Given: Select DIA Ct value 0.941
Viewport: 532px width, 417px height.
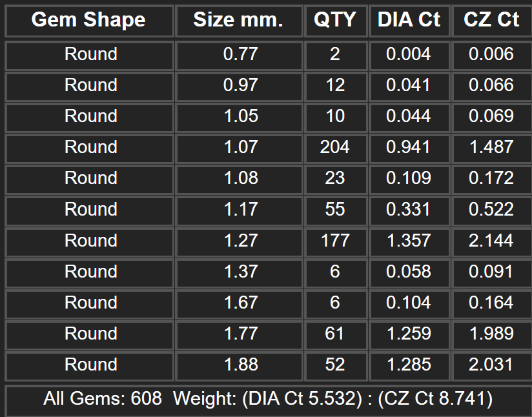Looking at the screenshot, I should pos(409,148).
